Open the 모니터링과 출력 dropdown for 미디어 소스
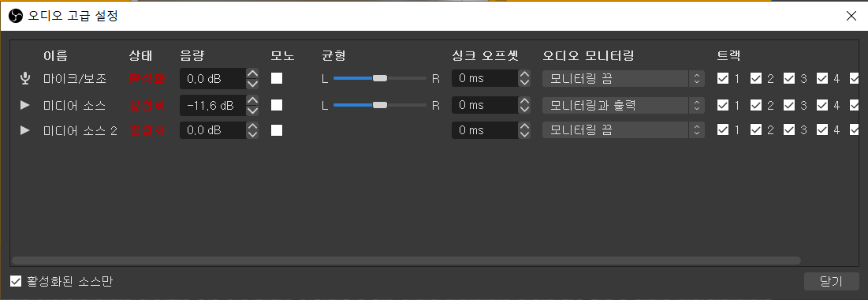 pos(624,105)
